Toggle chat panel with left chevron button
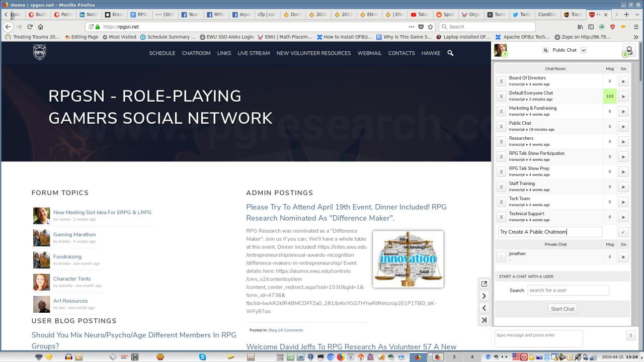644x362 pixels. 484,308
